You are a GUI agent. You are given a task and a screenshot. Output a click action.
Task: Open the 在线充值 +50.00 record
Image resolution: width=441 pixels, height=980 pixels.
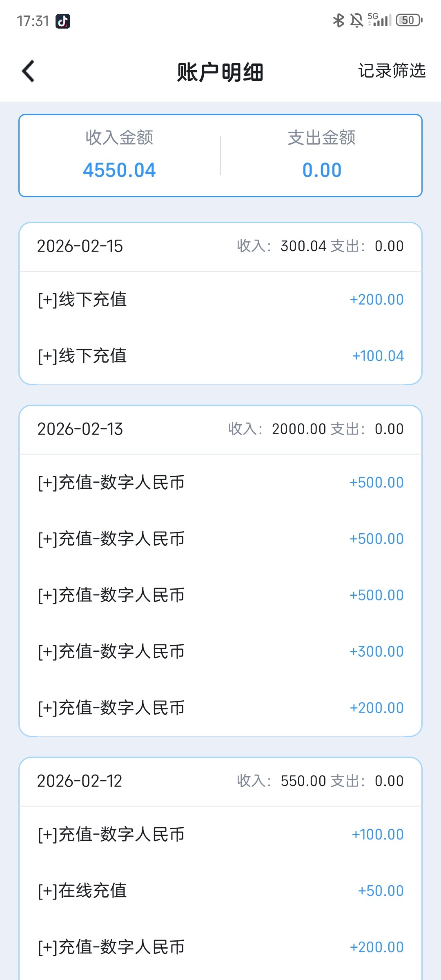coord(220,891)
